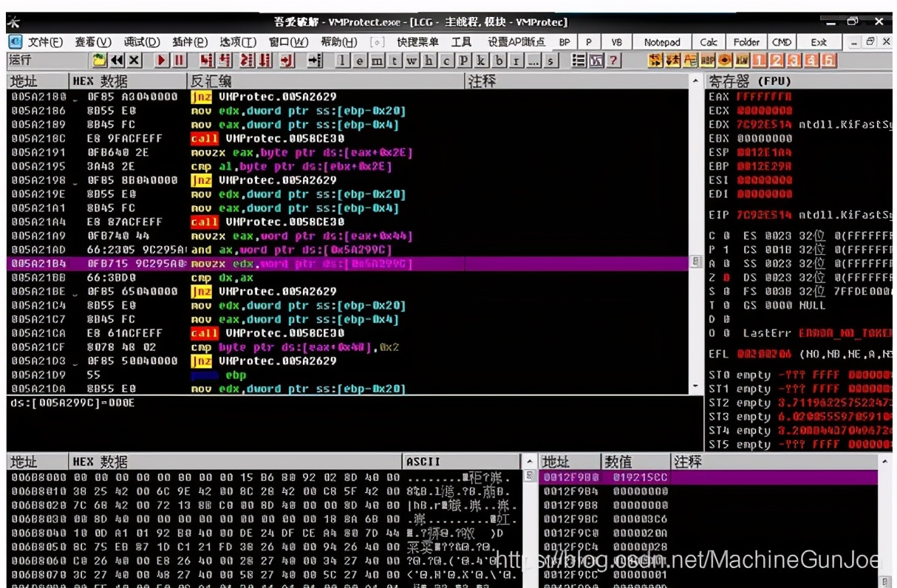Open Run trace with '...' button

click(533, 61)
